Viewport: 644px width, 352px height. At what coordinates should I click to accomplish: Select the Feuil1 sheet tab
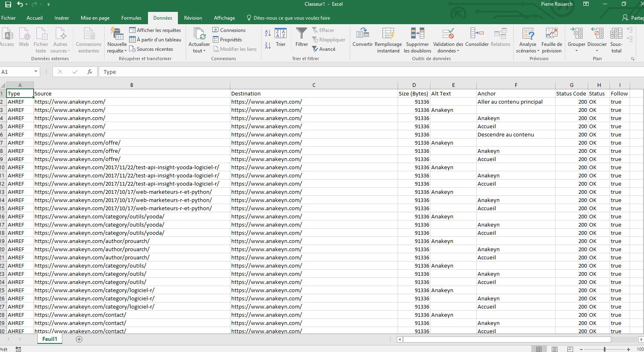[50, 339]
